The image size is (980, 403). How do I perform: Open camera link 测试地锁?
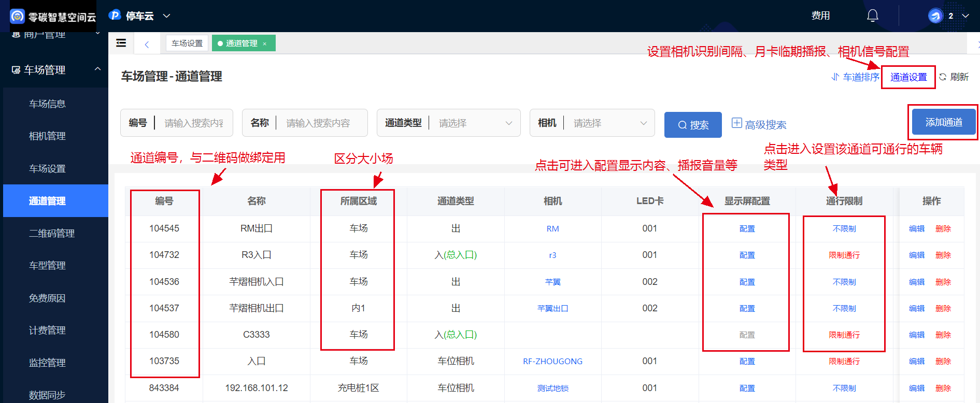[552, 388]
